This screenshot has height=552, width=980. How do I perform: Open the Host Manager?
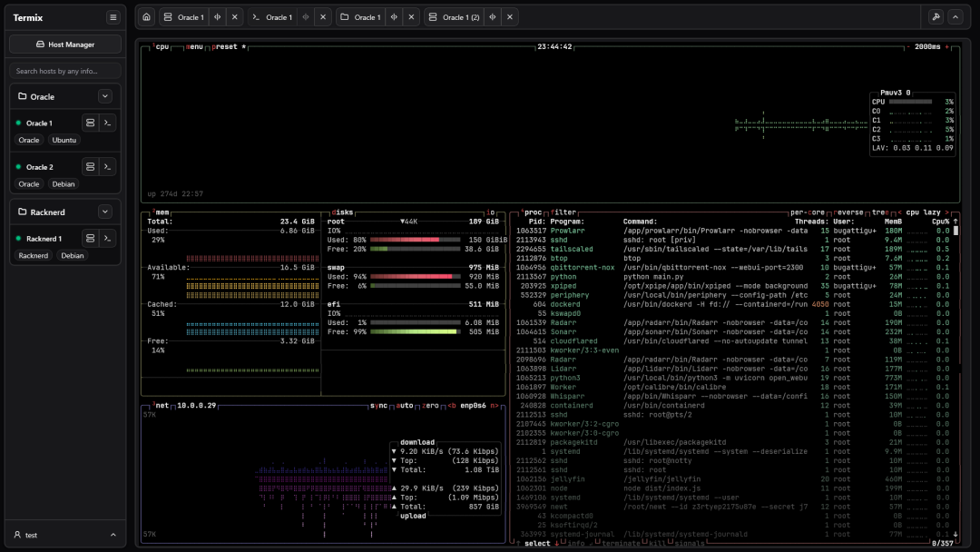click(65, 44)
